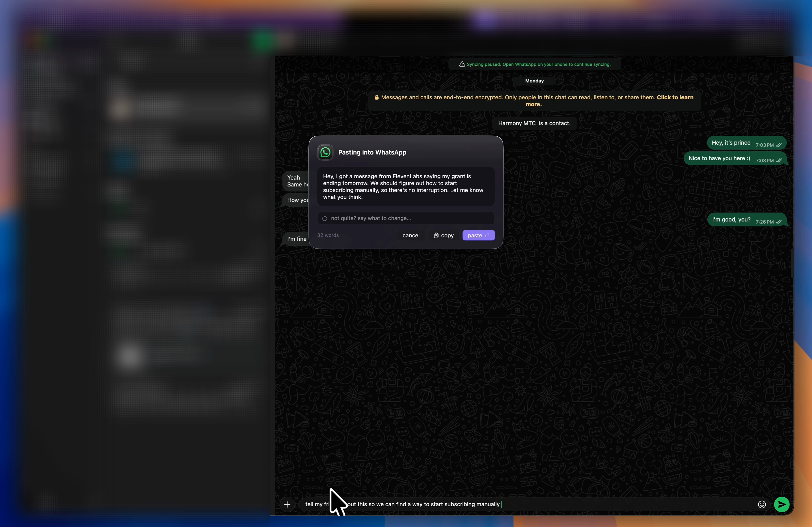812x527 pixels.
Task: Send the message with the green arrow
Action: [x=781, y=504]
